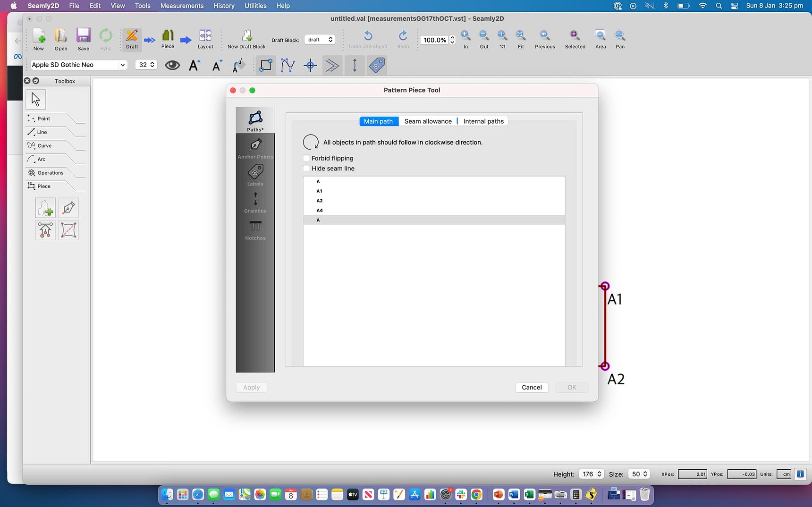Click the Cancel button in Pattern Piece Tool

[x=531, y=387]
